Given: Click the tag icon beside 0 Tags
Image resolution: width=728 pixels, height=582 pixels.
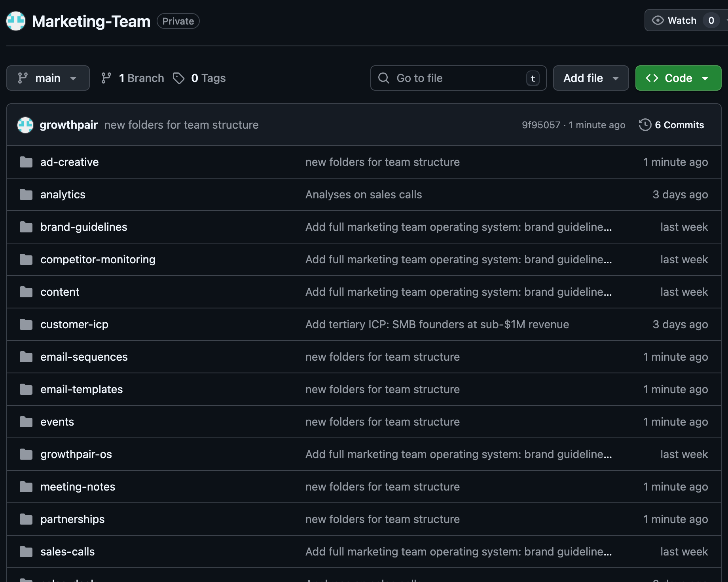Looking at the screenshot, I should (x=179, y=78).
